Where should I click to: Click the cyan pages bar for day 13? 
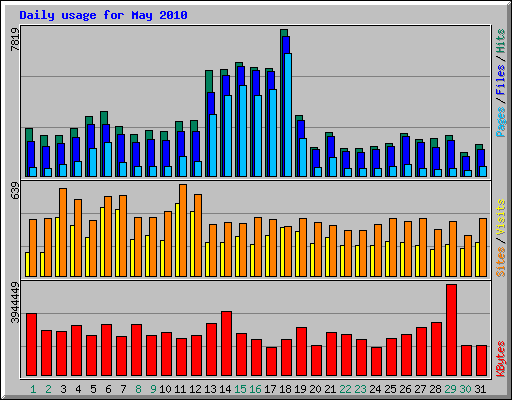[213, 146]
